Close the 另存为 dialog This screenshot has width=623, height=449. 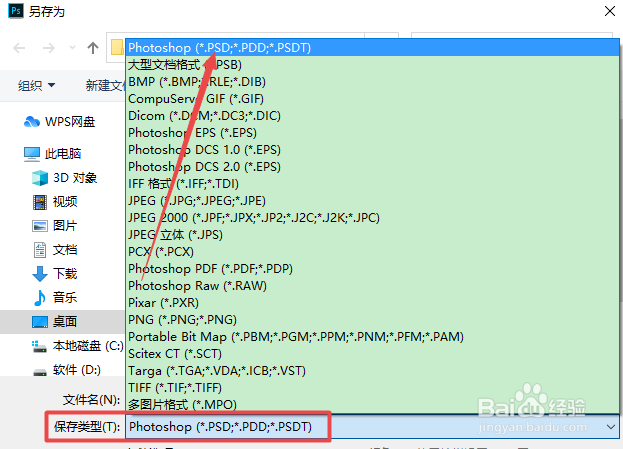610,11
